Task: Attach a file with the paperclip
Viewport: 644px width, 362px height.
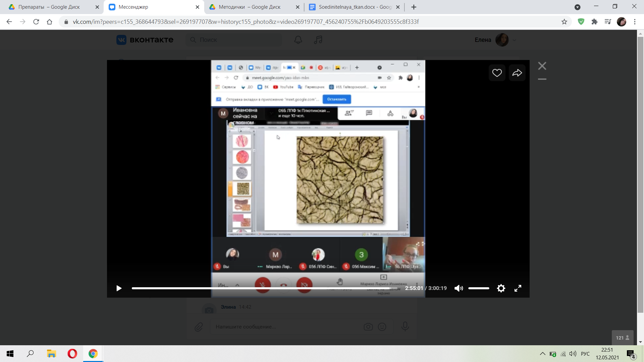Action: (x=199, y=327)
